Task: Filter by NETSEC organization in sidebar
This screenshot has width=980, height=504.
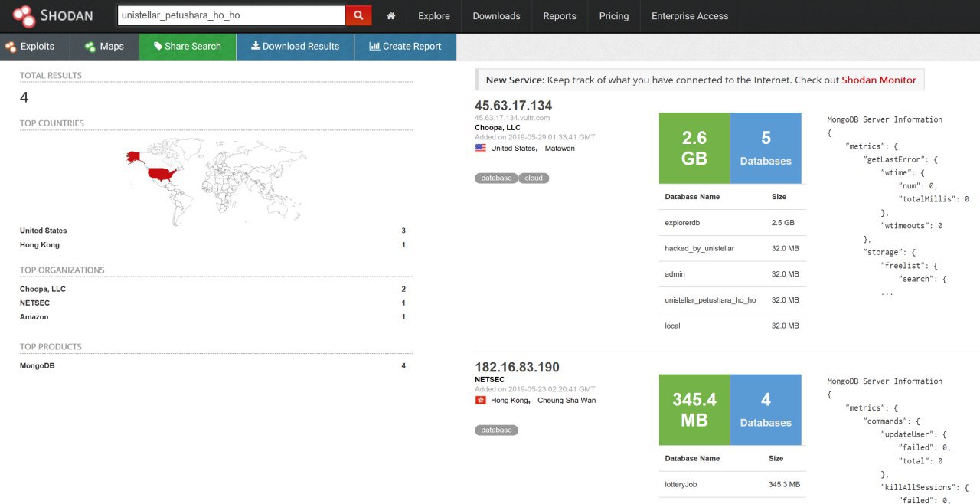Action: coord(34,303)
